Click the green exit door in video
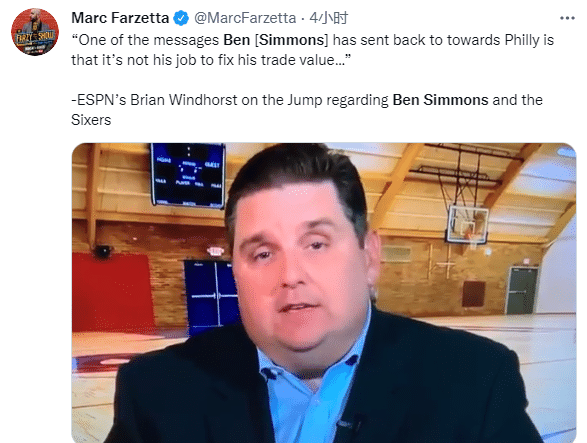Viewport: 587px width, 443px height. pos(522,290)
